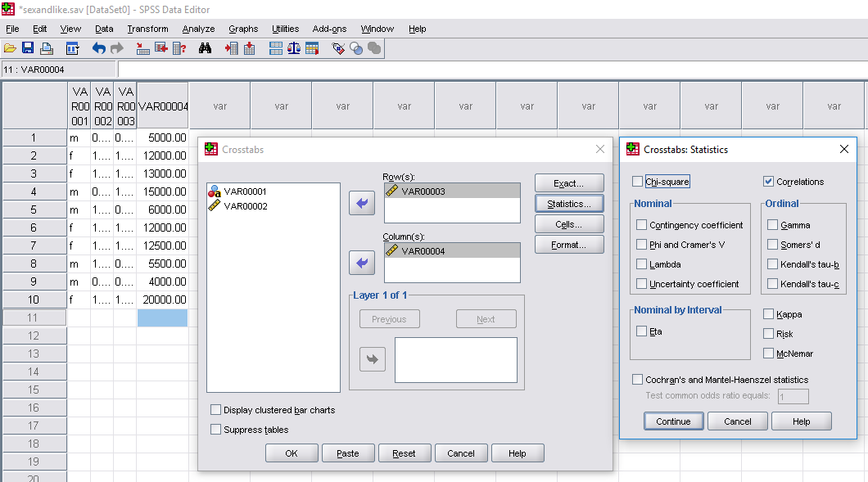Open the Analyze menu
Viewport: 868px width, 482px height.
click(x=198, y=29)
